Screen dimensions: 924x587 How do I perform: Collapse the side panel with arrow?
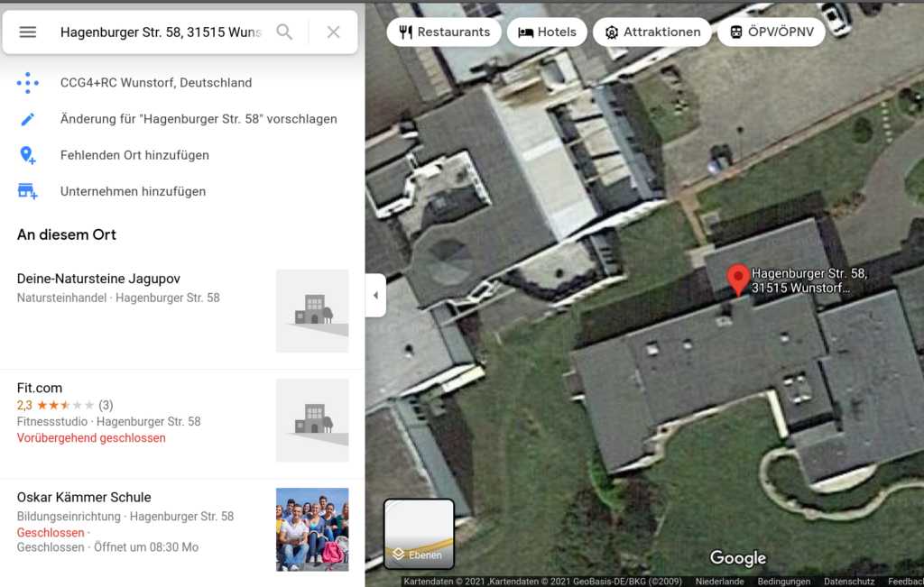coord(375,296)
